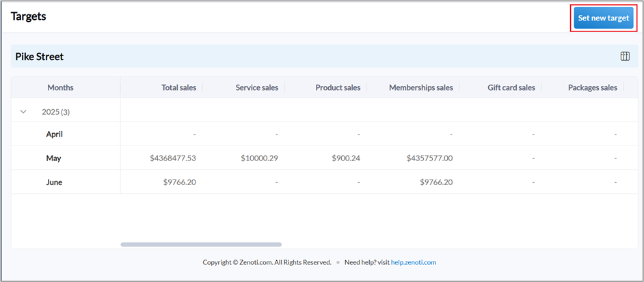Select the Product sales column header
Screen dimensions: 644x282
(338, 87)
